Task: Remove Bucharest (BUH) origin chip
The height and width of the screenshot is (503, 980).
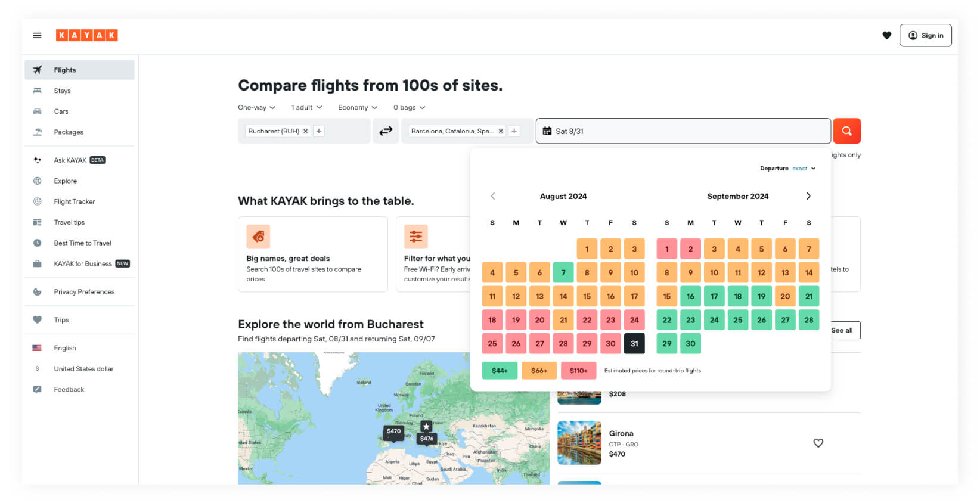Action: click(306, 131)
